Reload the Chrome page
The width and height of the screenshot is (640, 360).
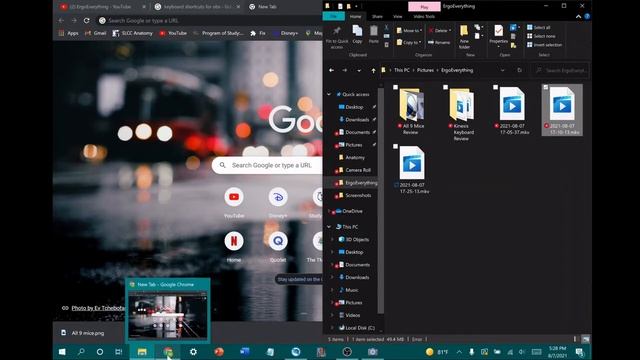(87, 20)
